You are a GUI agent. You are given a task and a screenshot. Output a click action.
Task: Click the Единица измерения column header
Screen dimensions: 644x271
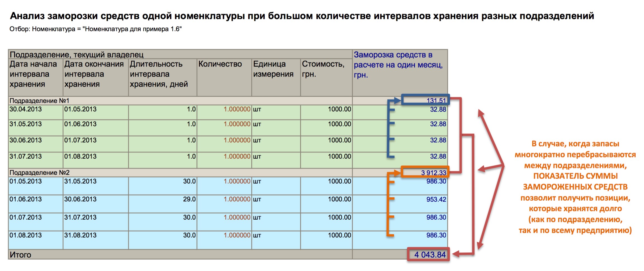tap(273, 69)
